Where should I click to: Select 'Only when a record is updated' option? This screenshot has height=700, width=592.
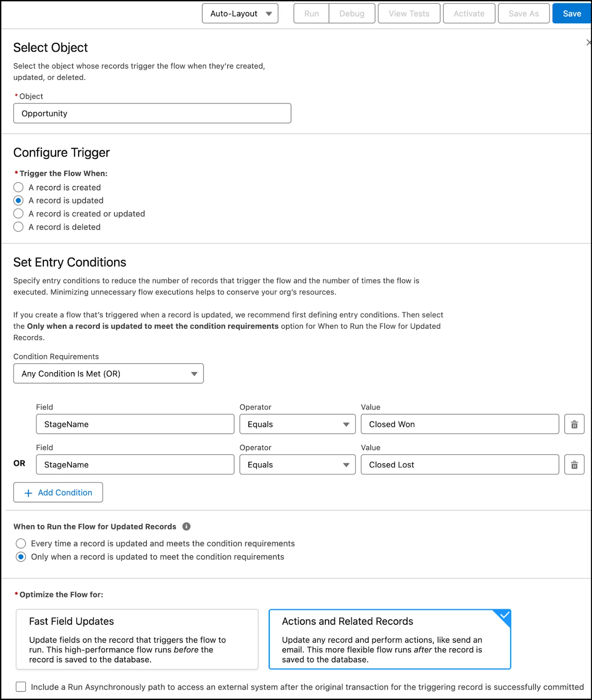coord(21,556)
